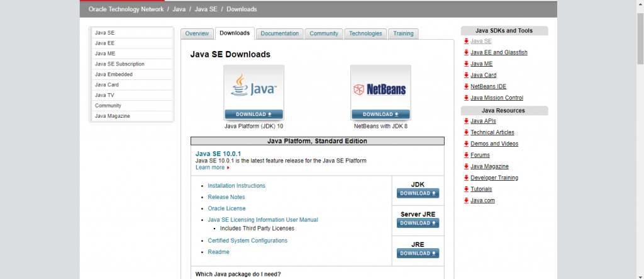This screenshot has height=279, width=644.
Task: Open Java Magazine in Java Resources
Action: [x=489, y=167]
